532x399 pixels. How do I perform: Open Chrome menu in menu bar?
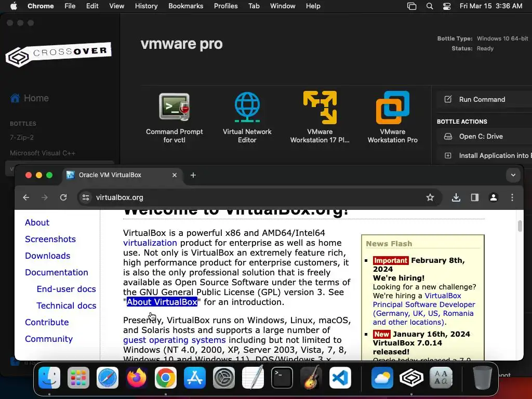pos(41,6)
